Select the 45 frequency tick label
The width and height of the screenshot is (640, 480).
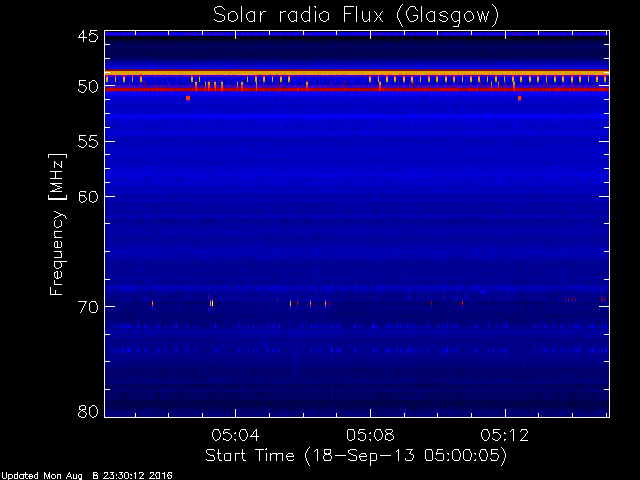coord(88,37)
